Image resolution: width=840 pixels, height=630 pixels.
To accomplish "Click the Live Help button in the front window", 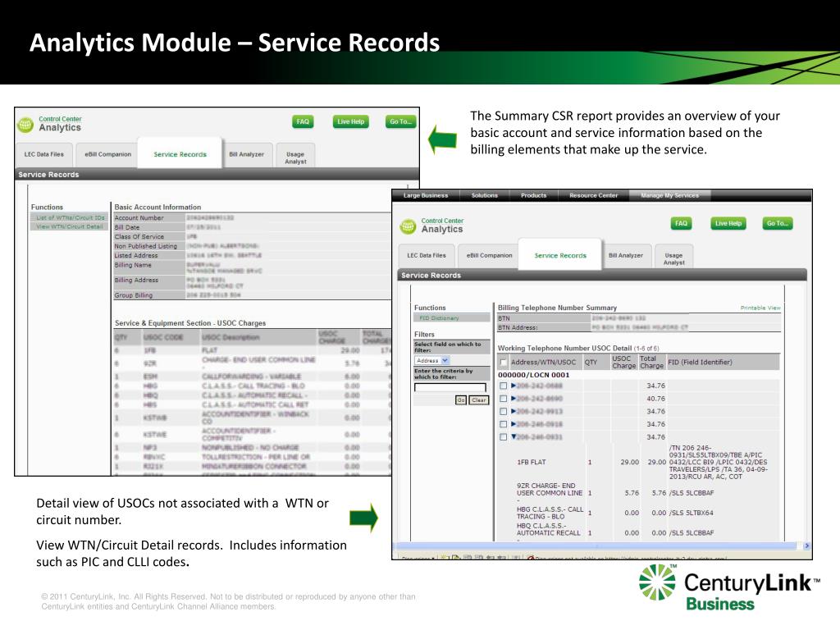I will coord(728,223).
